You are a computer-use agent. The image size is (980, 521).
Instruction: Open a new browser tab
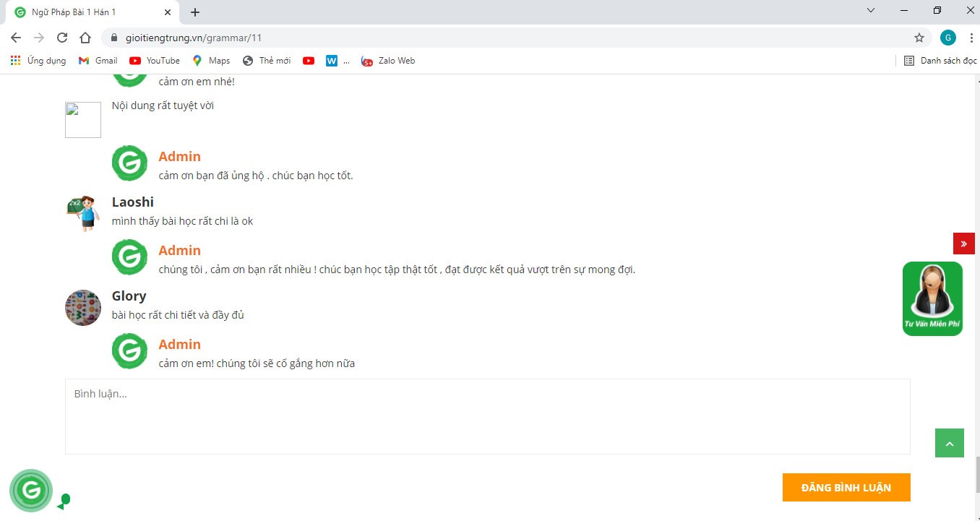pyautogui.click(x=195, y=12)
